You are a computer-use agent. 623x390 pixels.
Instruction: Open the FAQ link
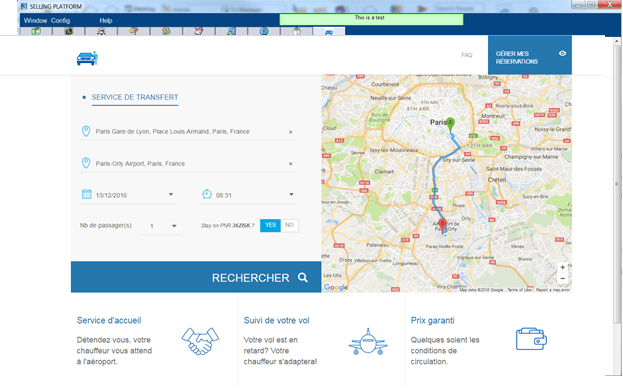click(466, 55)
